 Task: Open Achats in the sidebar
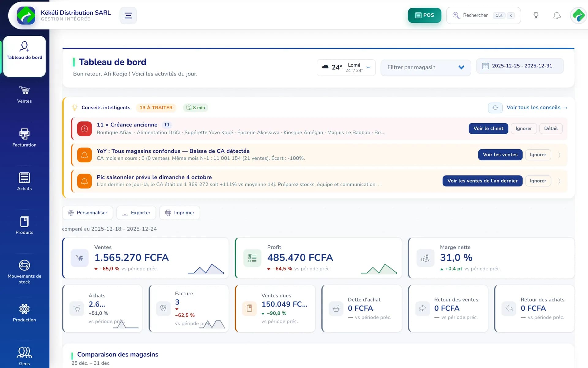coord(24,182)
